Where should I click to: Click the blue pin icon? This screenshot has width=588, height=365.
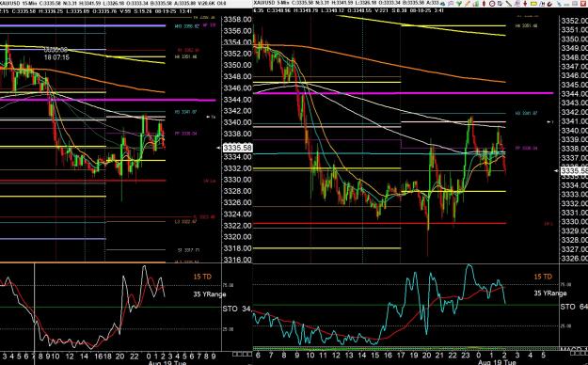click(559, 4)
